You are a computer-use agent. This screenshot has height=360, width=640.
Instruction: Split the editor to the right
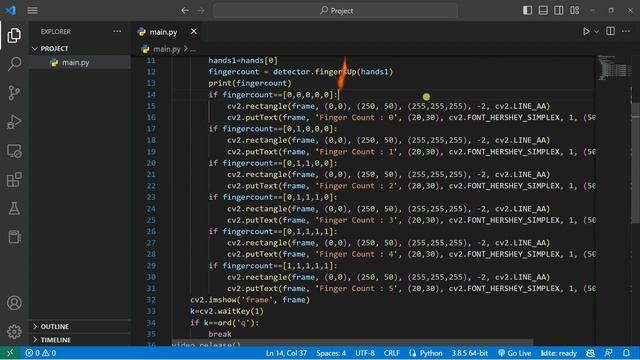click(611, 31)
